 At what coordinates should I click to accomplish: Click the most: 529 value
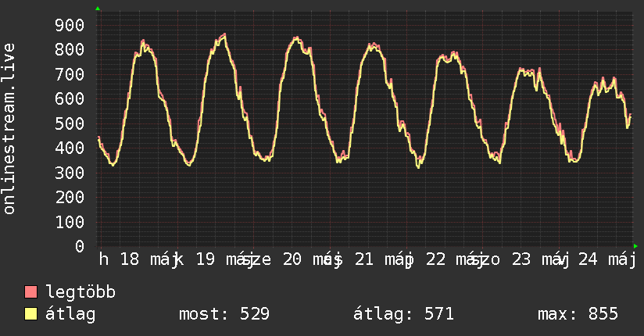[224, 314]
